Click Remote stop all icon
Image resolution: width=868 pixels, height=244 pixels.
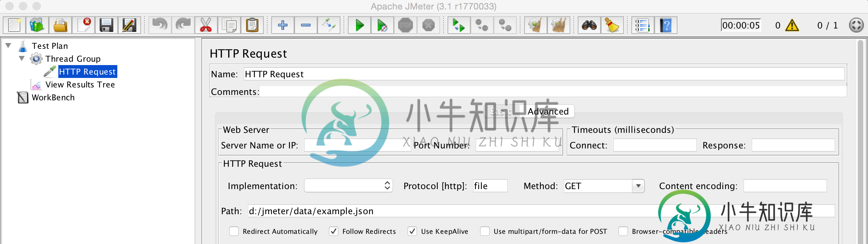coord(482,25)
